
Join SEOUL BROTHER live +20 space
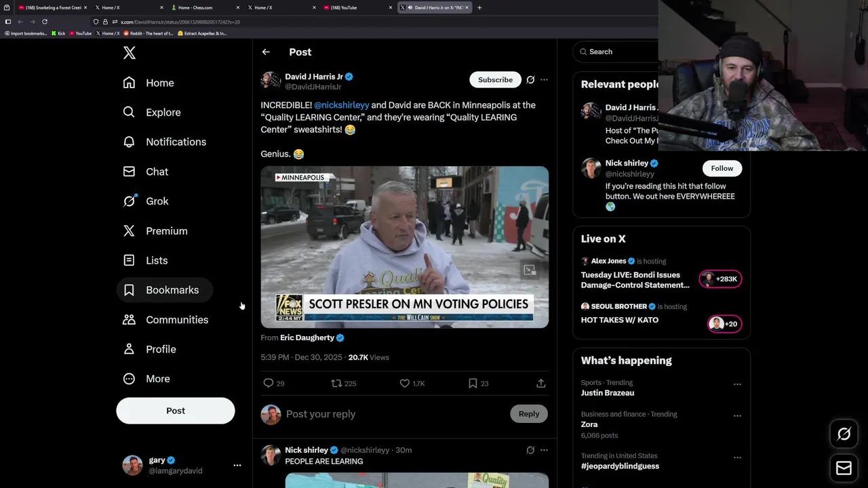tap(724, 324)
